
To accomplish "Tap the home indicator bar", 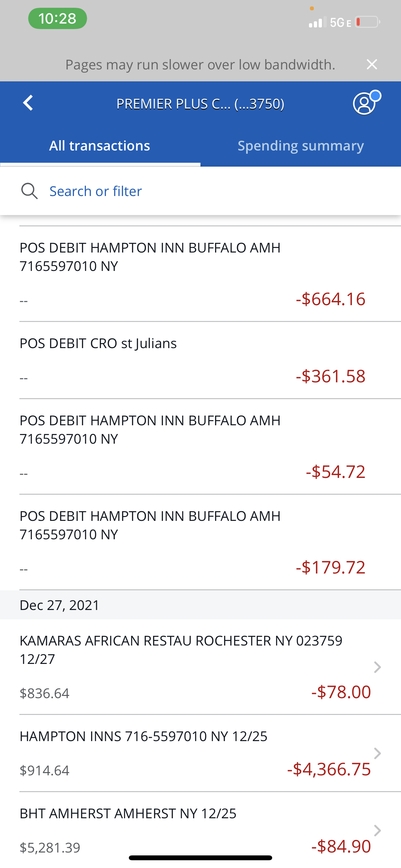I will pos(200,858).
